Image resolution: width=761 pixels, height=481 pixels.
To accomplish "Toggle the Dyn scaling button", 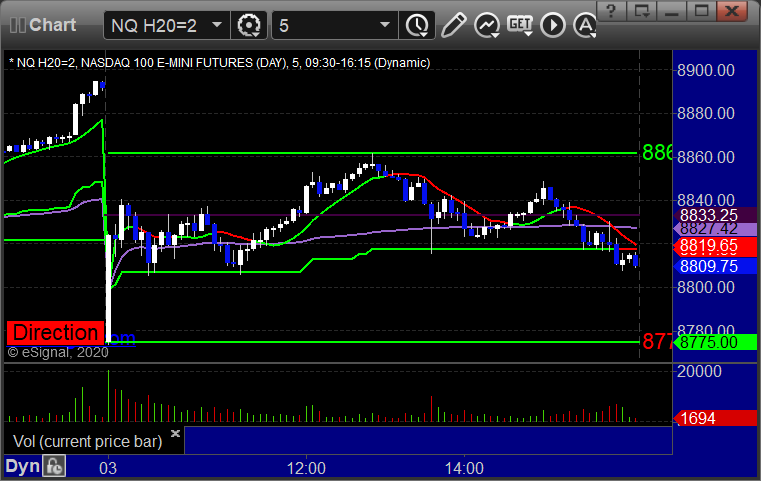I will (22, 467).
